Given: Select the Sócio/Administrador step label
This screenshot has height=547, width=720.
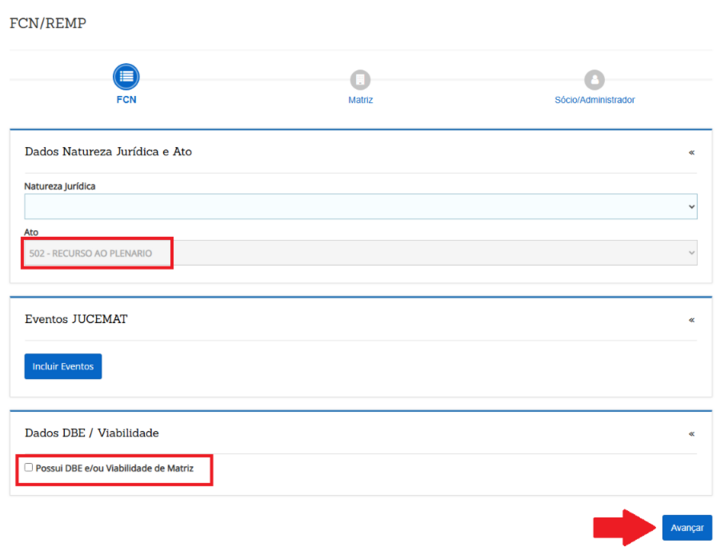Looking at the screenshot, I should 594,100.
